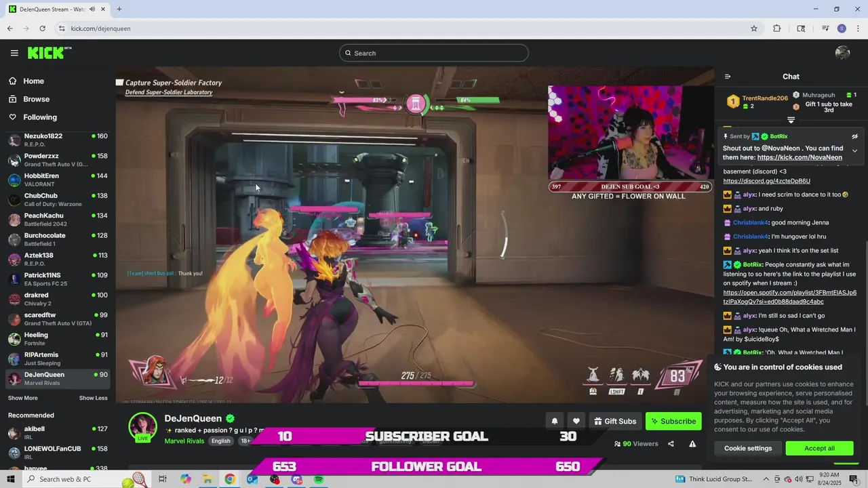
Task: Share the stream via share icon
Action: (671, 444)
